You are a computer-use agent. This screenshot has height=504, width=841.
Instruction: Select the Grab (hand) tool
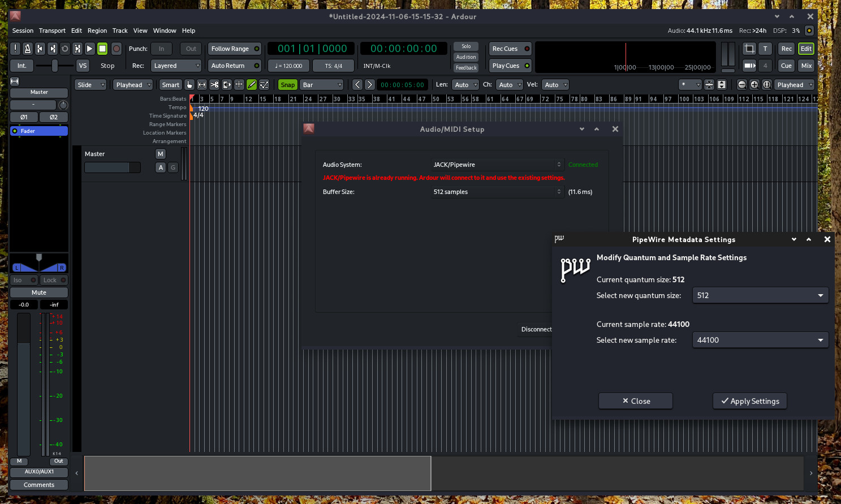[189, 85]
